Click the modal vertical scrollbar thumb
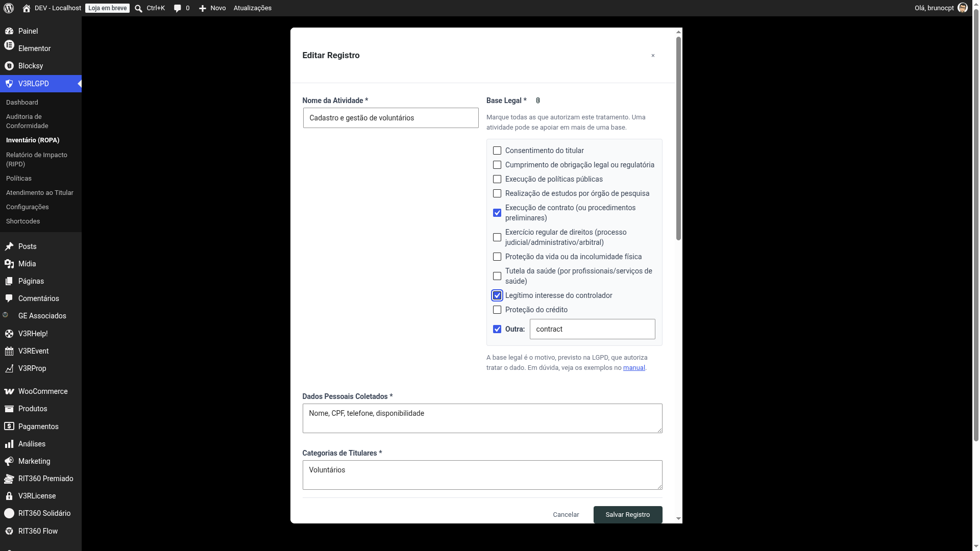 [x=678, y=138]
